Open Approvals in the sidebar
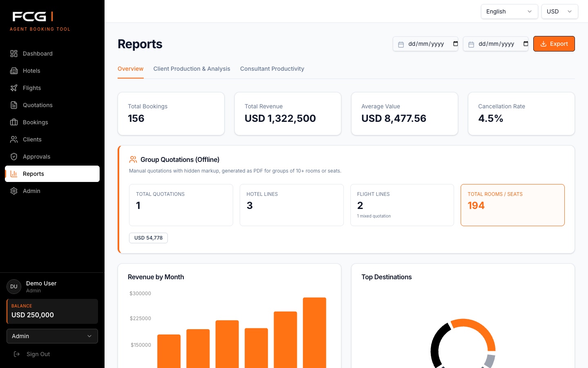This screenshot has width=588, height=368. point(52,157)
